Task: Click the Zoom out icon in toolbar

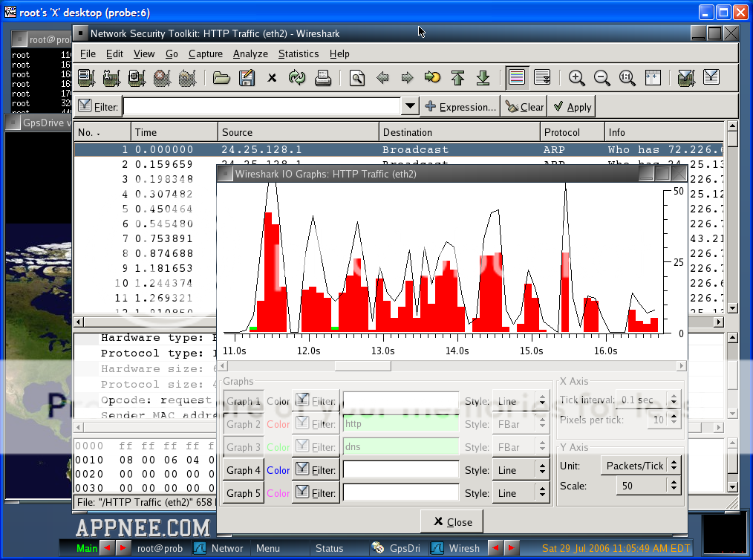Action: tap(602, 77)
